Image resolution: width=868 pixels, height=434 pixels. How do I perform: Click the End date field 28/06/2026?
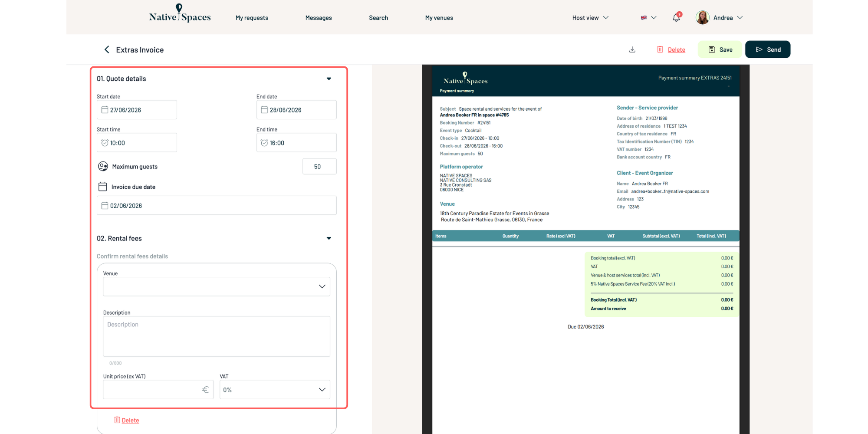(296, 110)
